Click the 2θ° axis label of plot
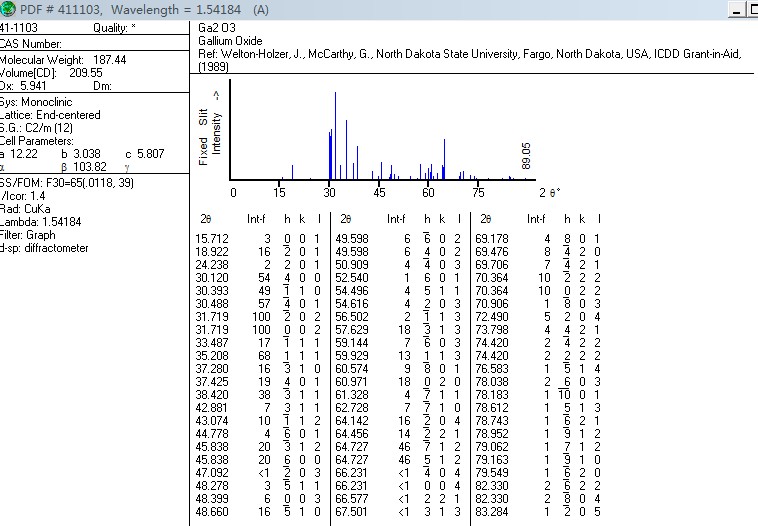Image resolution: width=758 pixels, height=526 pixels. pos(550,192)
